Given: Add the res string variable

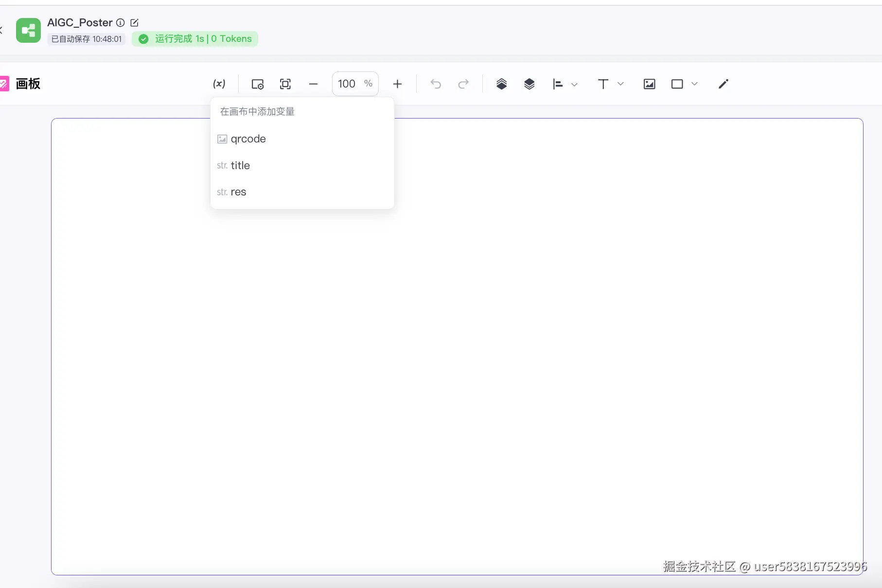Looking at the screenshot, I should click(x=302, y=192).
